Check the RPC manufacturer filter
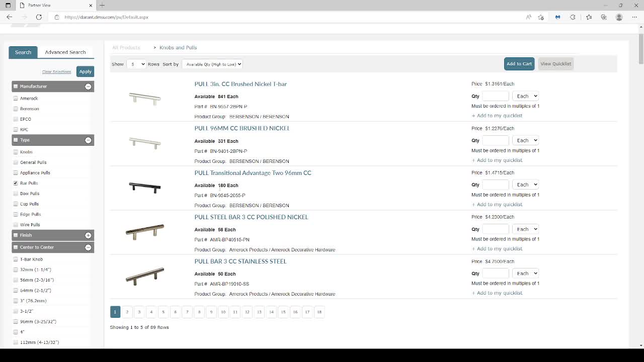 [x=16, y=130]
